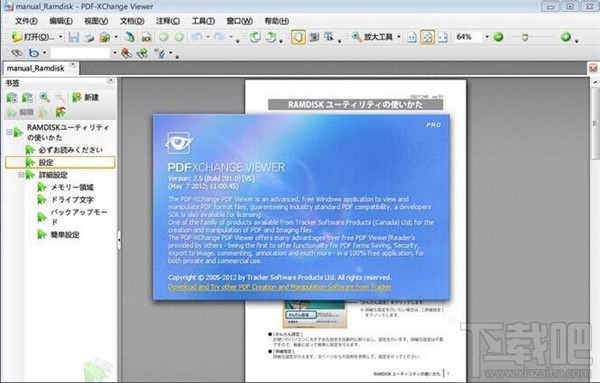Click the Print icon in toolbar
The width and height of the screenshot is (600, 383).
(x=89, y=37)
